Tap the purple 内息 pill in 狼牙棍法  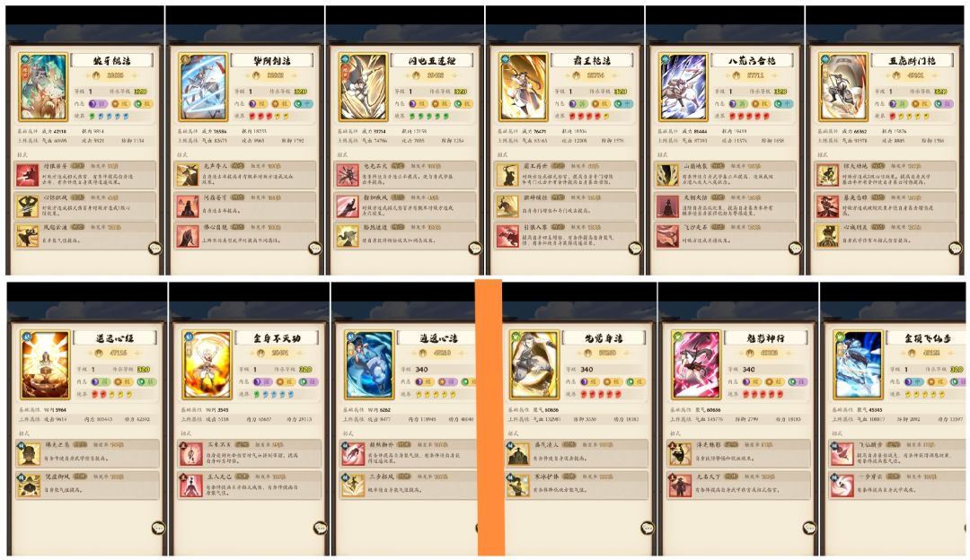point(99,104)
